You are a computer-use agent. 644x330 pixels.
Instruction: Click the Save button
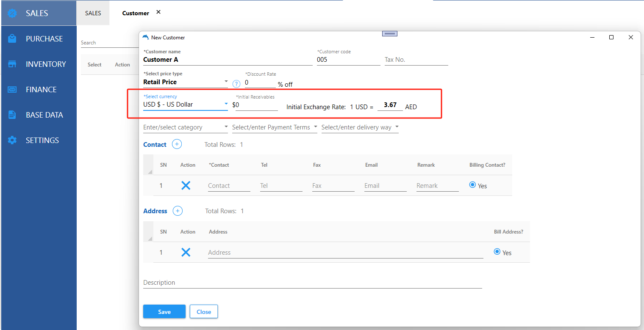click(x=164, y=311)
